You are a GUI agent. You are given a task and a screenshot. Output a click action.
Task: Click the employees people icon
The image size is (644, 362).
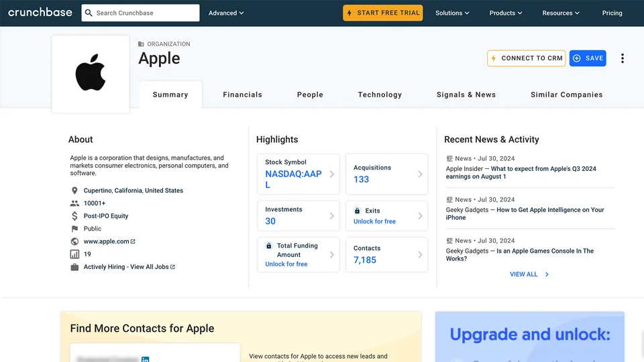(74, 203)
